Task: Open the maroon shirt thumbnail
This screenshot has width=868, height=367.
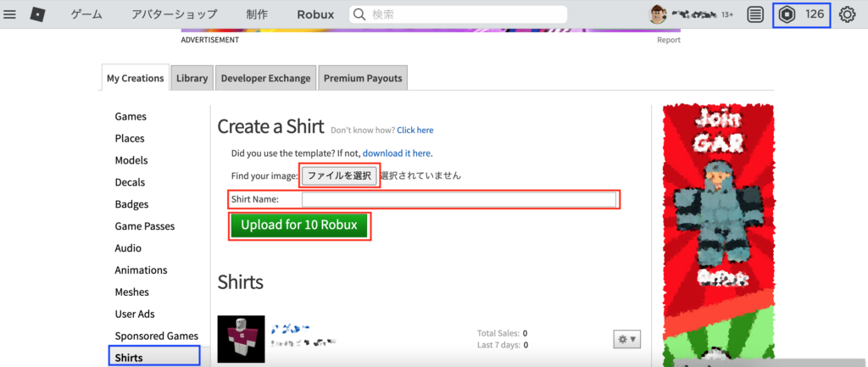Action: point(242,339)
